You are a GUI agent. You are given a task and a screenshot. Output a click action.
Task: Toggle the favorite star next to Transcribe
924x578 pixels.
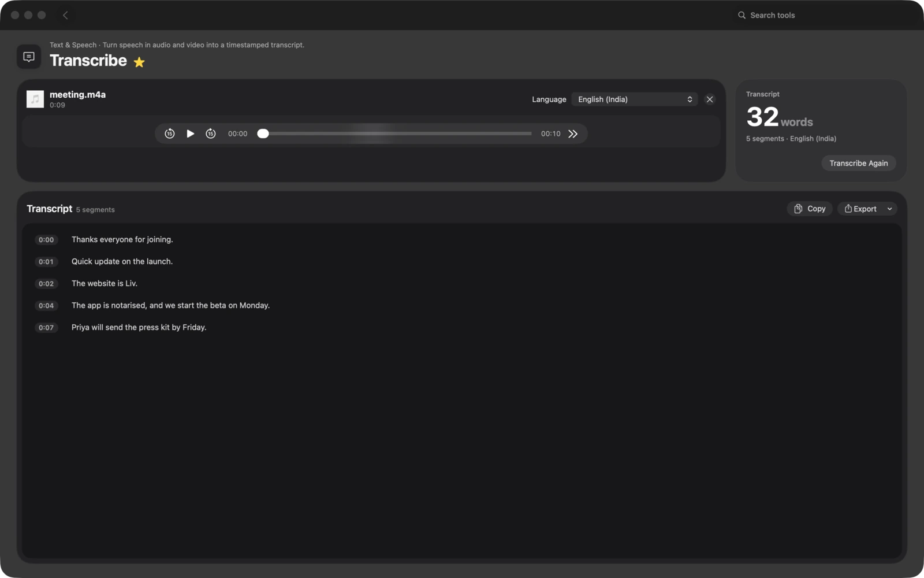point(139,62)
